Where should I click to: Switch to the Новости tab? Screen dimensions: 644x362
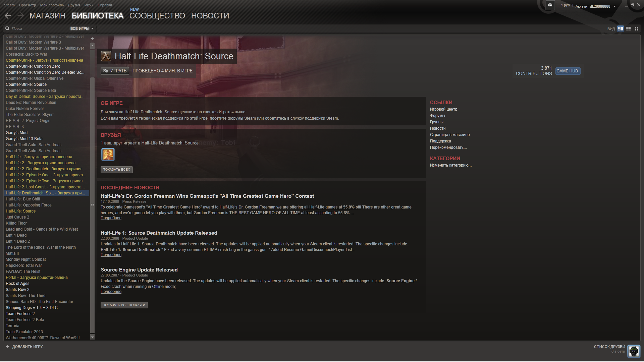(210, 16)
